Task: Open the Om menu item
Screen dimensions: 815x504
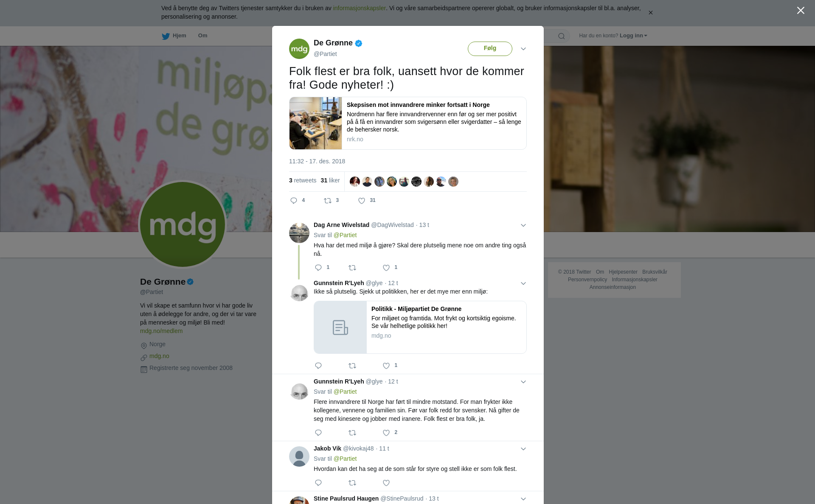Action: point(202,36)
